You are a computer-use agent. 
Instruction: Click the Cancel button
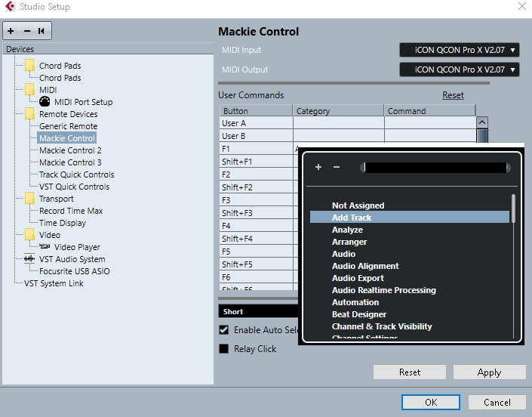497,403
